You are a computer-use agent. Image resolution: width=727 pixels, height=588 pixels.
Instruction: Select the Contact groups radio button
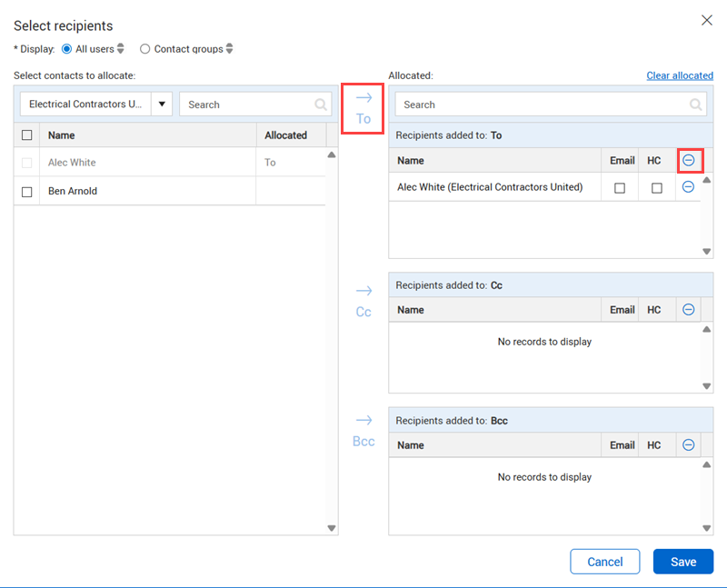click(x=144, y=49)
